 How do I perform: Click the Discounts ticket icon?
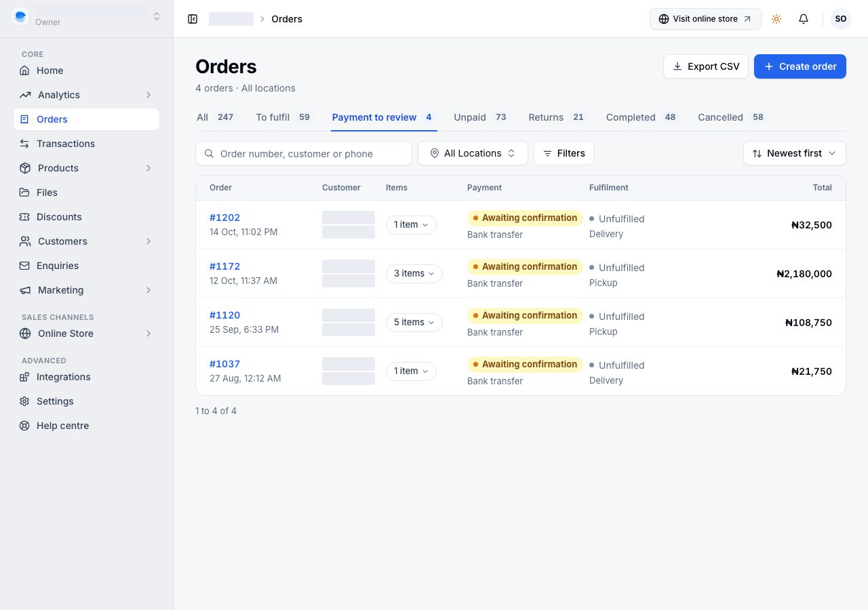click(x=25, y=217)
